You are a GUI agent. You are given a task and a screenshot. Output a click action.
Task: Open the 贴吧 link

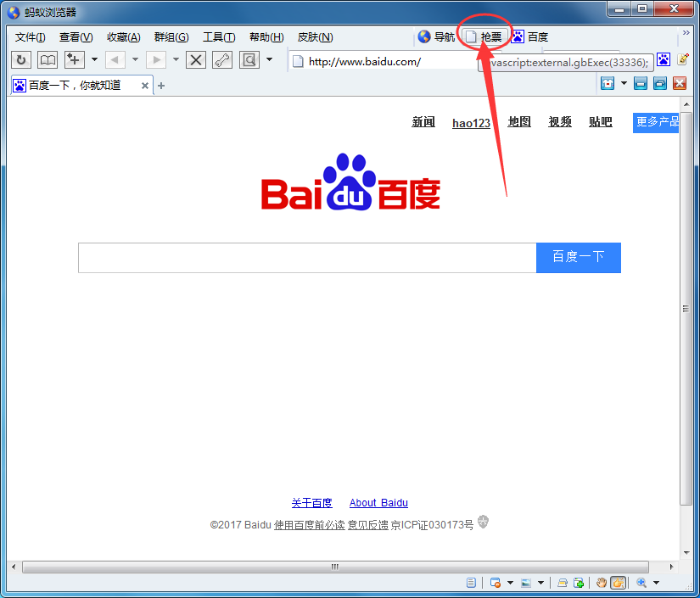tap(601, 122)
